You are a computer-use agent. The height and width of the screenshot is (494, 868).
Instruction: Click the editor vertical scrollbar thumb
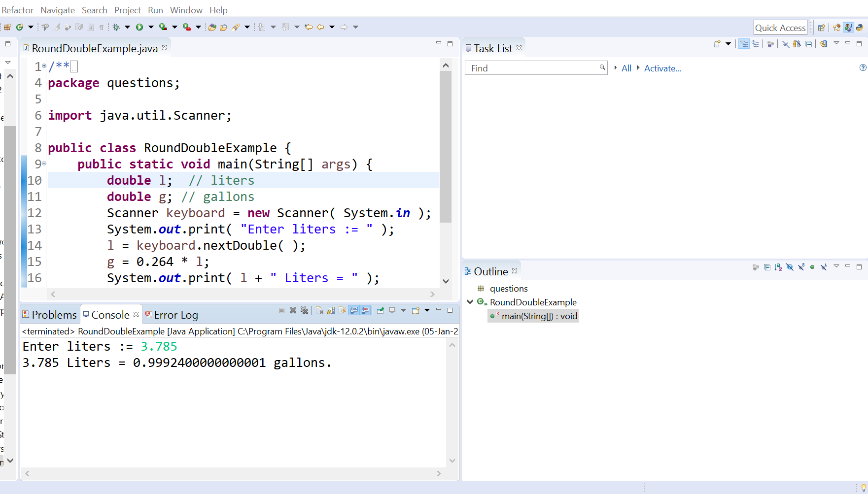pyautogui.click(x=446, y=147)
